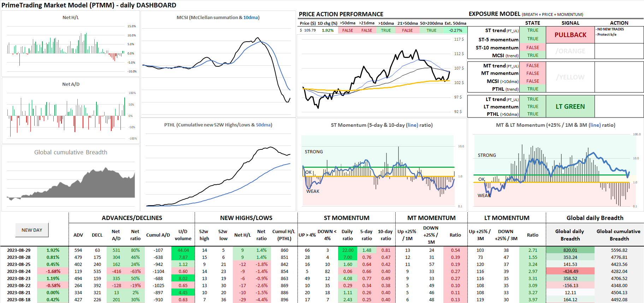Click ST-10 momentum FALSE state cell
Screen dimensions: 644x303
coord(533,48)
